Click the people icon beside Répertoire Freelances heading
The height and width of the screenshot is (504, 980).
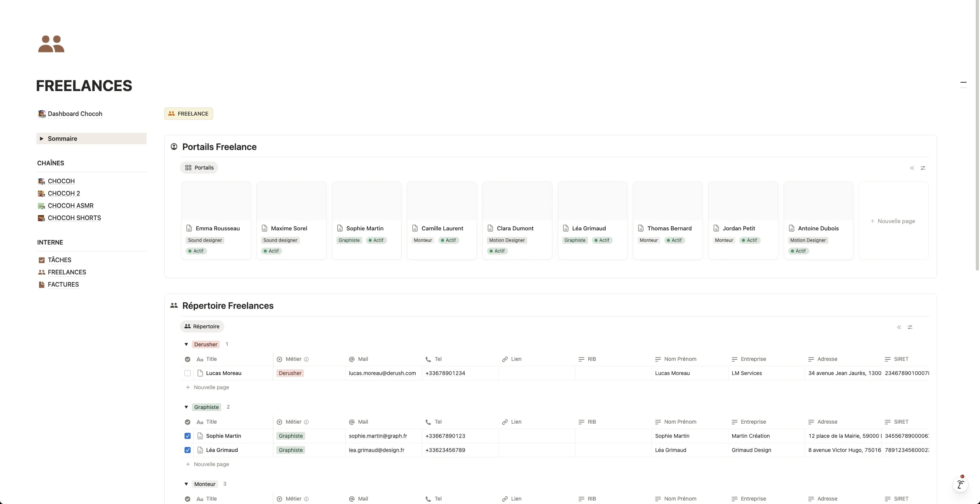(174, 305)
